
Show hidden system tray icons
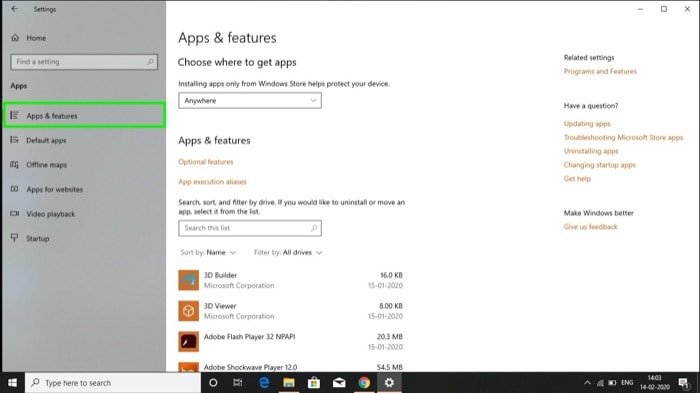click(588, 383)
